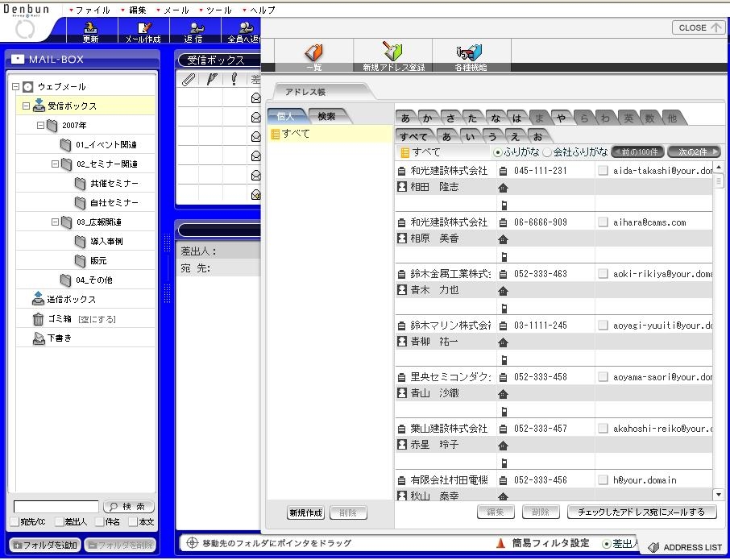
Task: Collapse the 02_セミナー関連 node
Action: pos(55,164)
